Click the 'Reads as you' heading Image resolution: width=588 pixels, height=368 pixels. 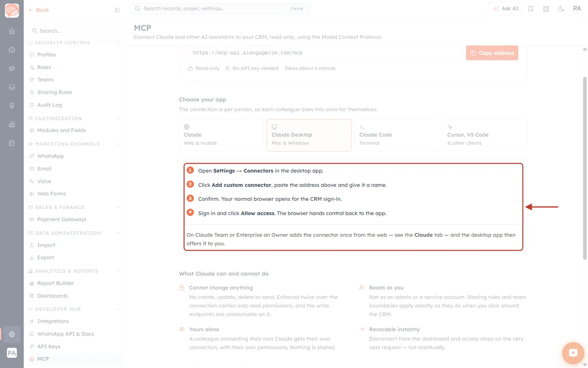(386, 288)
